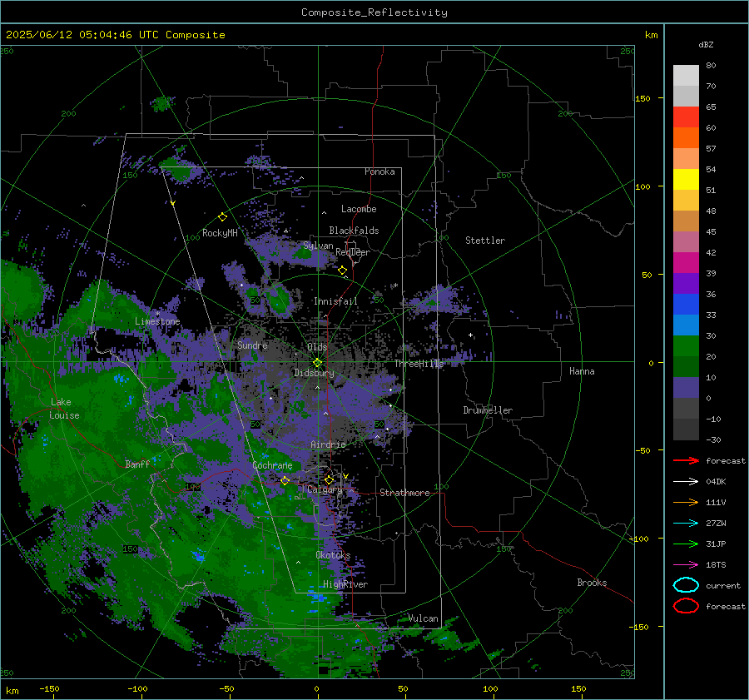The width and height of the screenshot is (749, 700).
Task: Select the blue 36 dBZ legend swatch
Action: [686, 304]
